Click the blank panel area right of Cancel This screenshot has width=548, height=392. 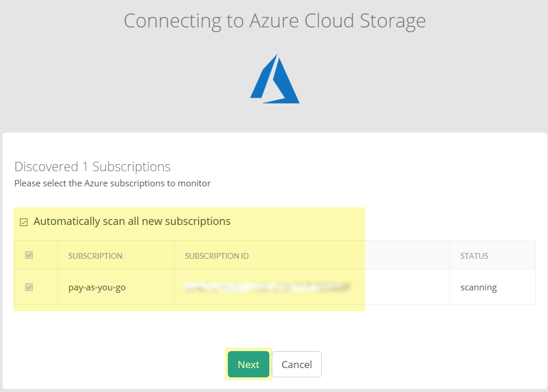click(x=432, y=365)
